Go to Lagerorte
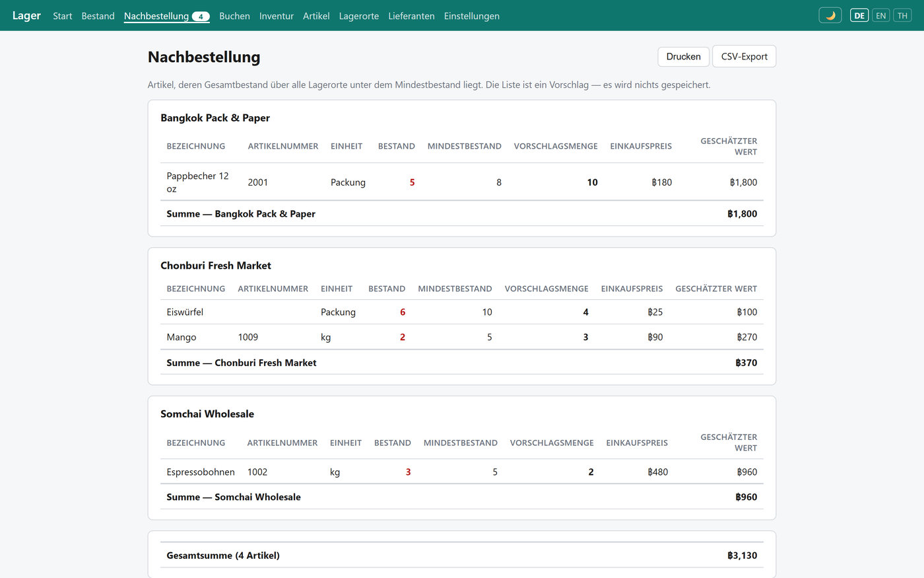The height and width of the screenshot is (578, 924). 359,16
